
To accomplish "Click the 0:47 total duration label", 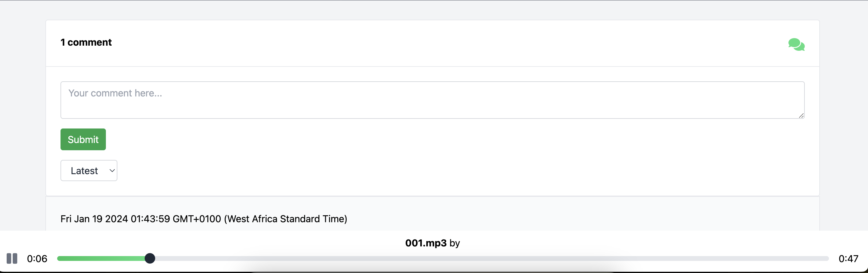I will click(x=848, y=258).
